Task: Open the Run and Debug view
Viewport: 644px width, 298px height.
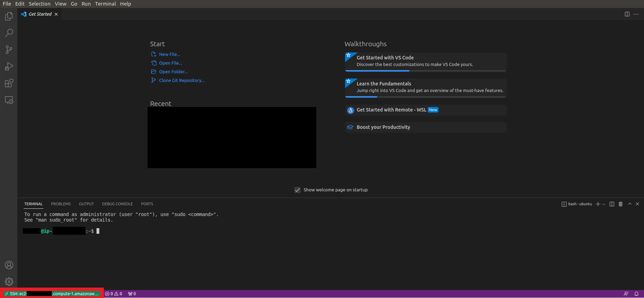Action: [x=9, y=66]
